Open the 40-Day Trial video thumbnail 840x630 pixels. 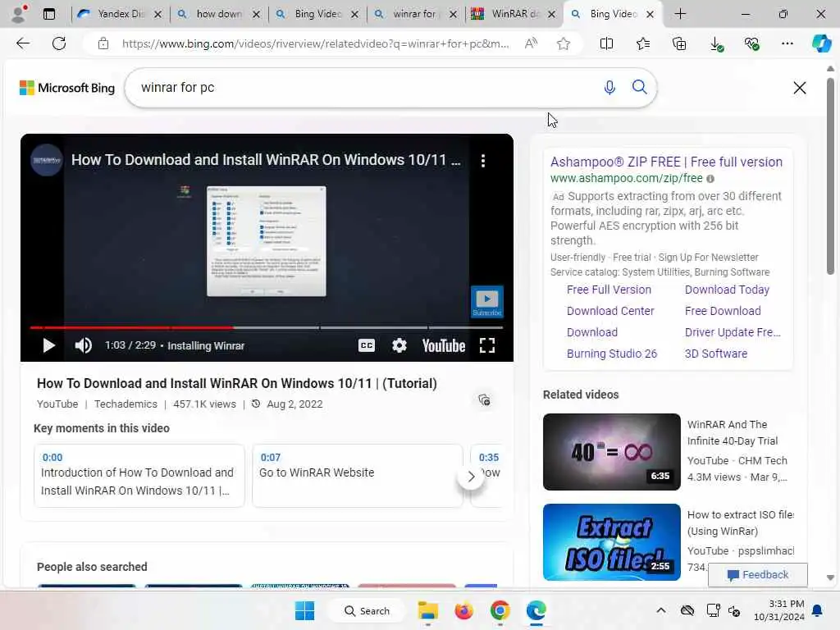pos(611,452)
